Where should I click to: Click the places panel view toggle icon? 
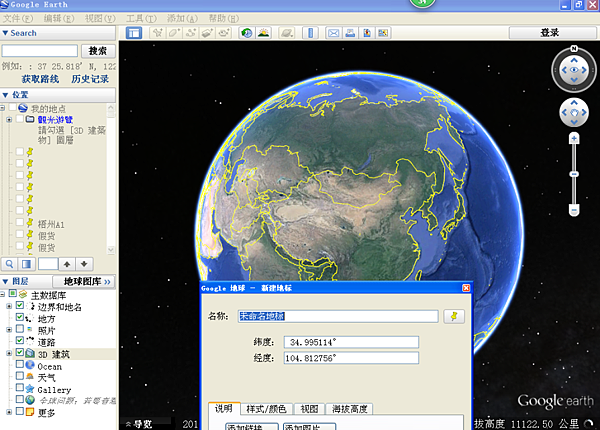(27, 264)
